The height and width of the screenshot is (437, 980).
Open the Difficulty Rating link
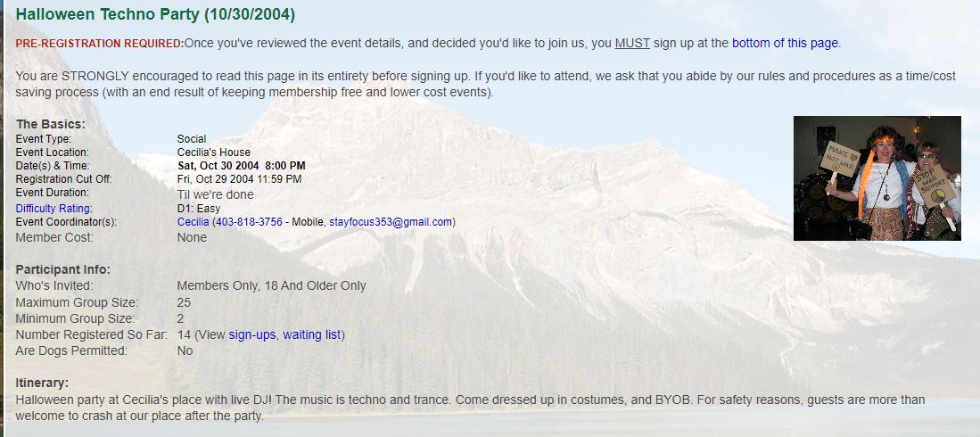(x=54, y=208)
